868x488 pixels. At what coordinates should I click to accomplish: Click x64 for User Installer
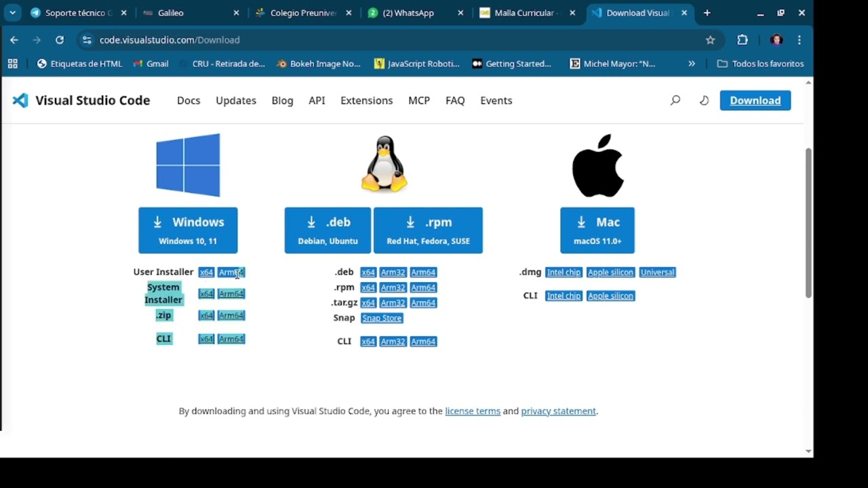206,272
